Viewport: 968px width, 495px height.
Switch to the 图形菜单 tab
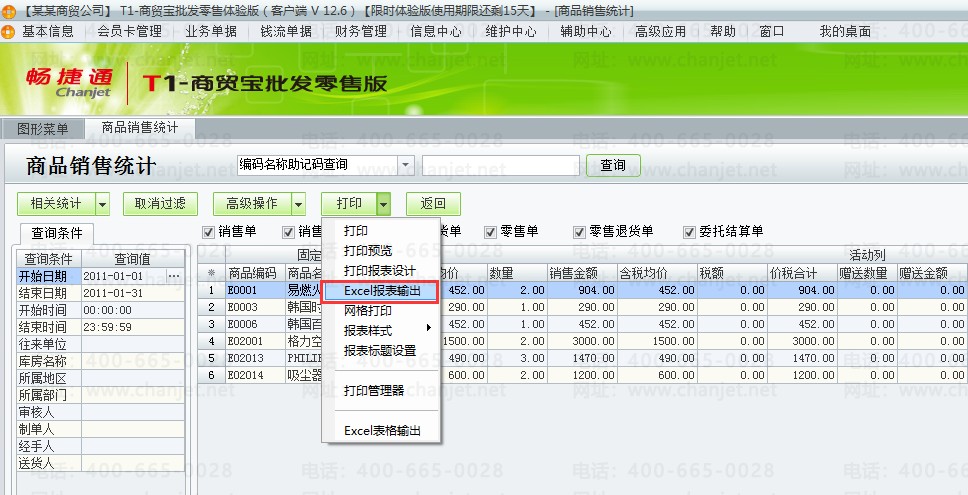(43, 129)
